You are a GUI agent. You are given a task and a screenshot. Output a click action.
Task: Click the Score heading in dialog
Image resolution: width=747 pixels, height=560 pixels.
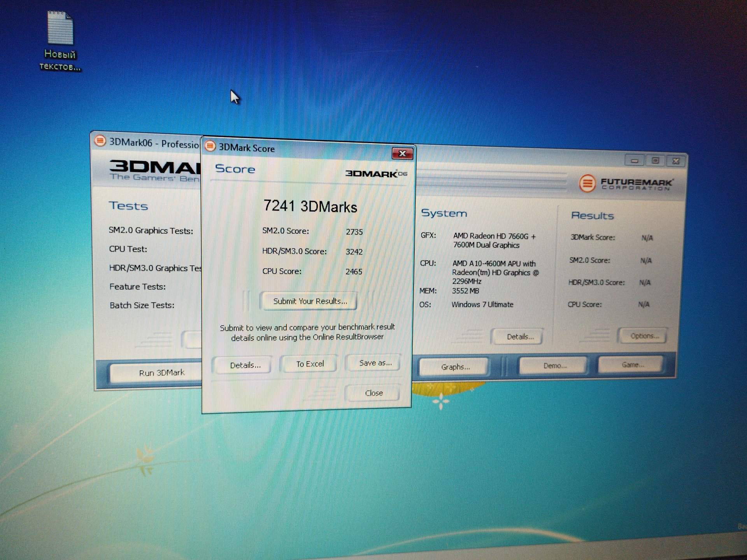point(235,169)
